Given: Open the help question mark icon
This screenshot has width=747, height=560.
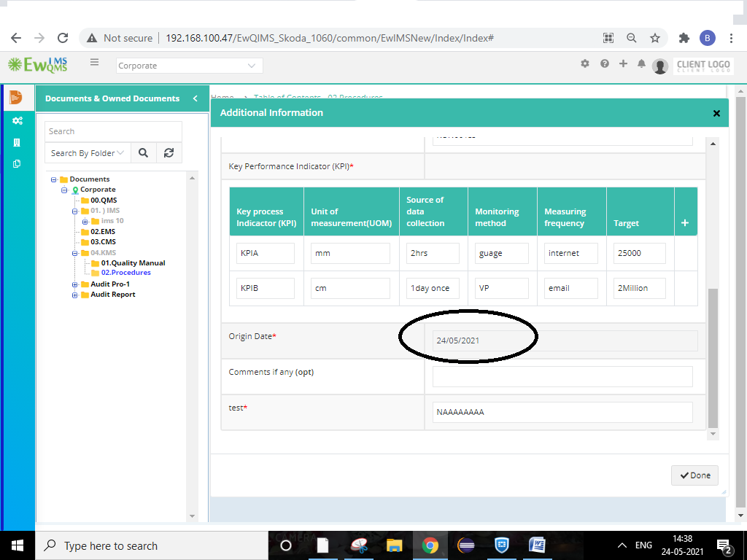Looking at the screenshot, I should (x=605, y=63).
